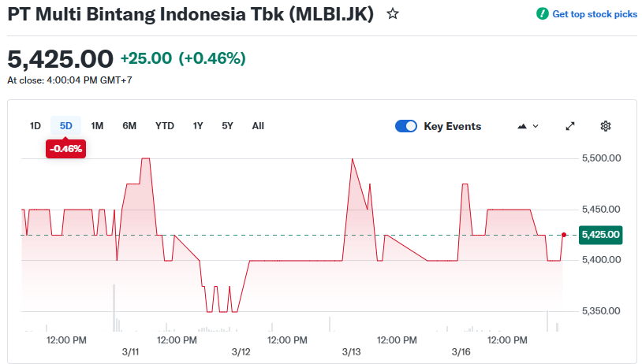The width and height of the screenshot is (642, 364).
Task: Toggle the Key Events switch
Action: click(x=406, y=126)
